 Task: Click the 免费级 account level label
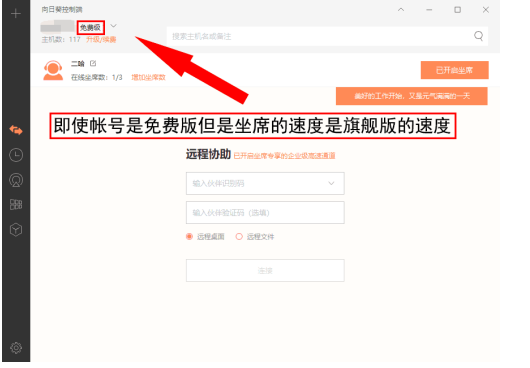[91, 27]
